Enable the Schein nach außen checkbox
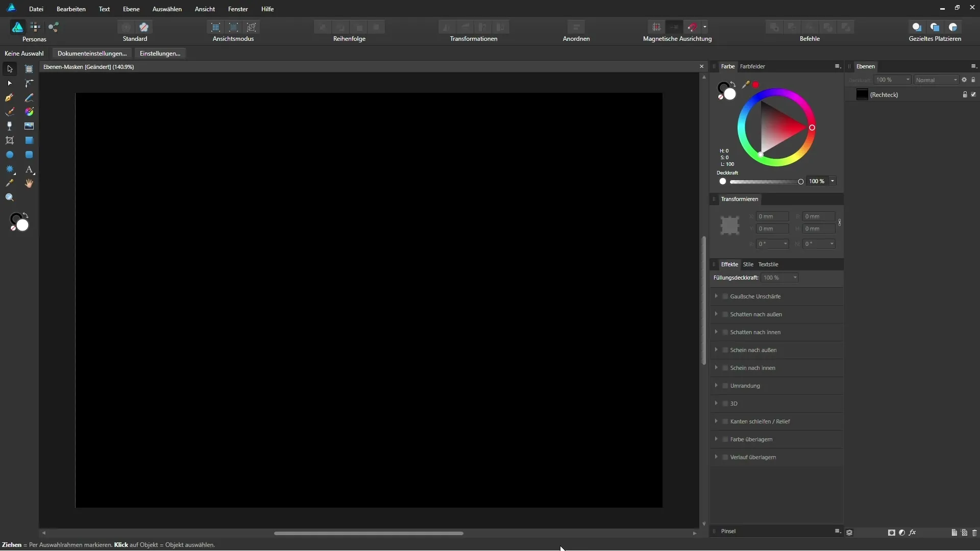This screenshot has width=980, height=551. click(725, 350)
